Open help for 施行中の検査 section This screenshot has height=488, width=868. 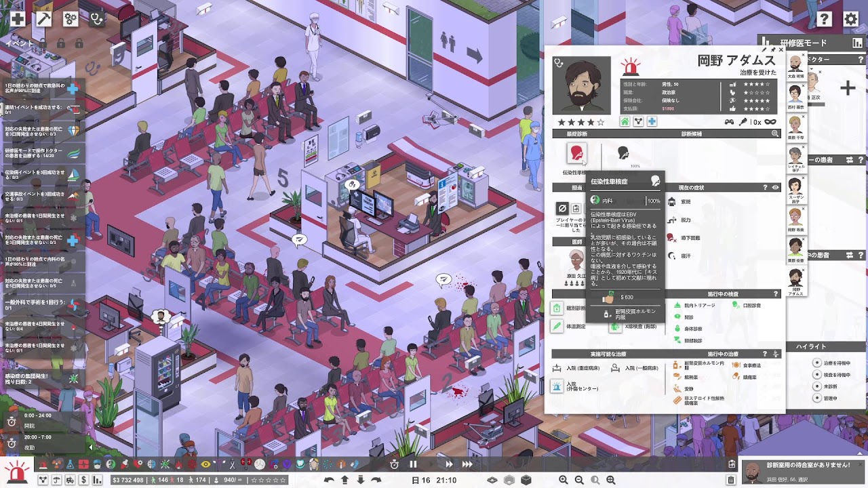pyautogui.click(x=776, y=293)
